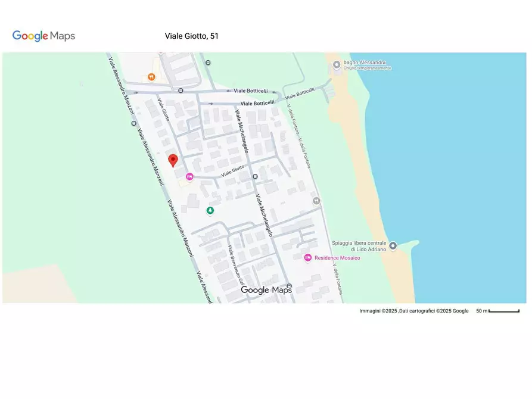The width and height of the screenshot is (532, 399).
Task: Open the Residence Mosaico hotel icon
Action: 308,258
